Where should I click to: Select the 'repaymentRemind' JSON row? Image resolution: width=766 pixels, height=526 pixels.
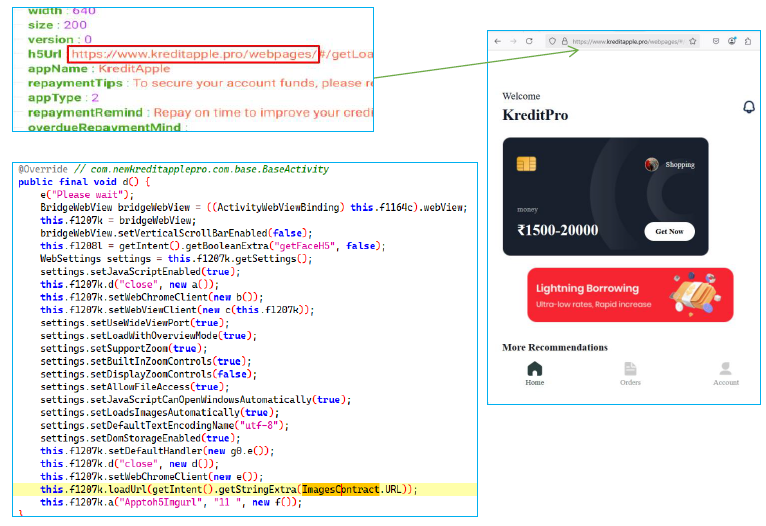[200, 113]
